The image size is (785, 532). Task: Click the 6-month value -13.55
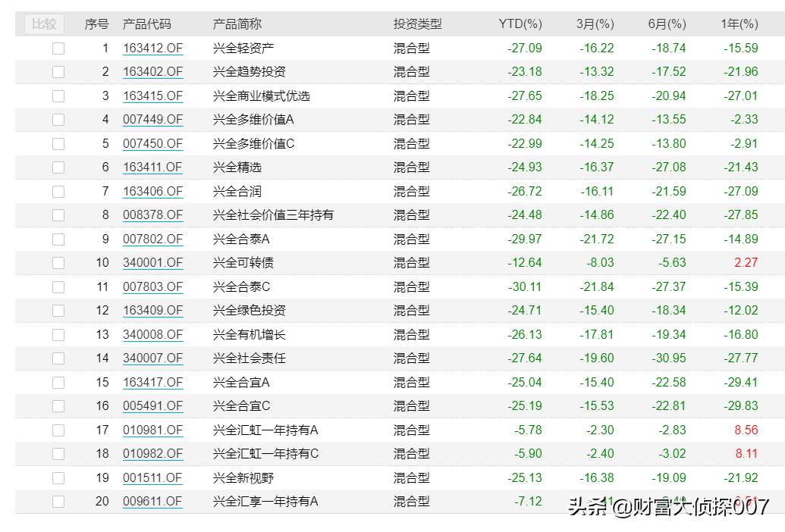pyautogui.click(x=669, y=120)
